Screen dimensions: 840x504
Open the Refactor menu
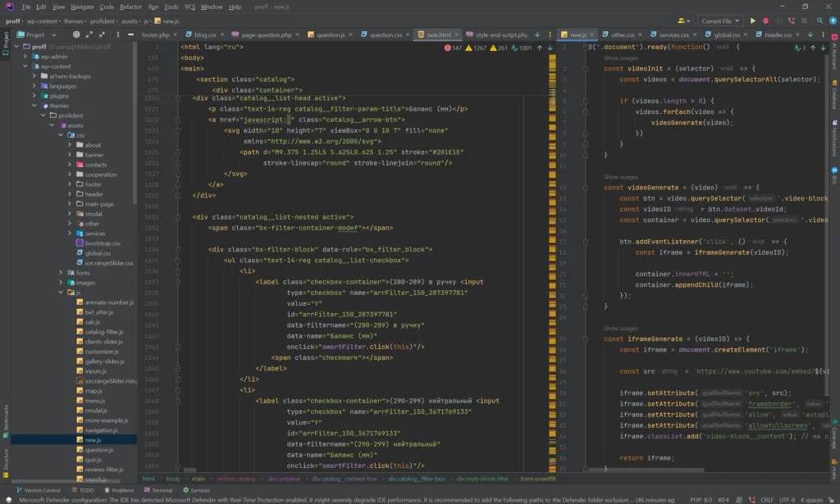(131, 7)
